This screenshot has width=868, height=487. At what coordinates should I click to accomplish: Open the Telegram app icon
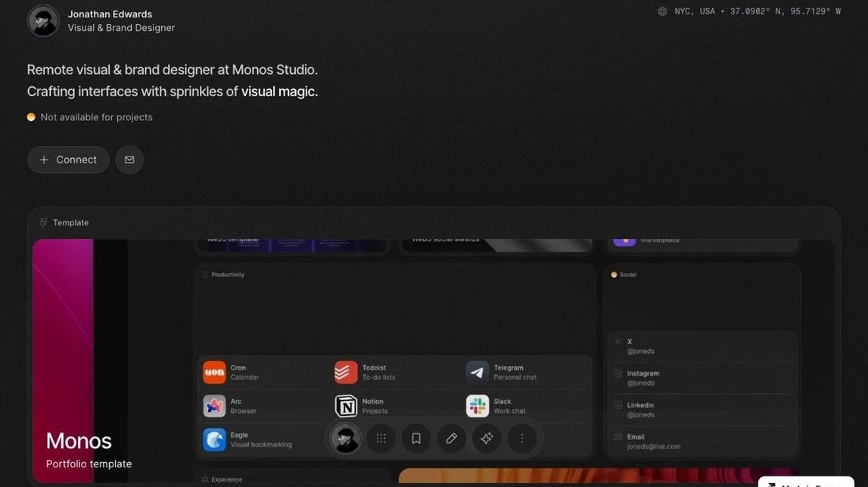[478, 373]
